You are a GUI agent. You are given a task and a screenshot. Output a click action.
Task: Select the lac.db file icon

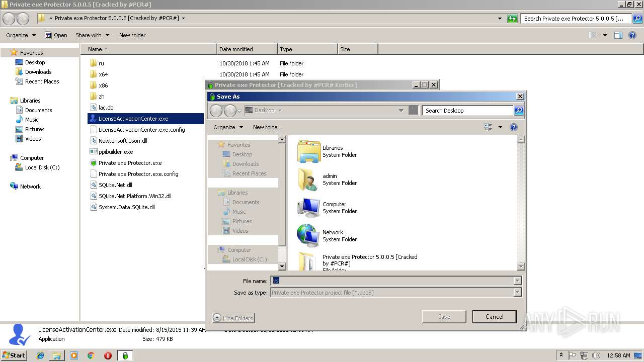pos(93,108)
